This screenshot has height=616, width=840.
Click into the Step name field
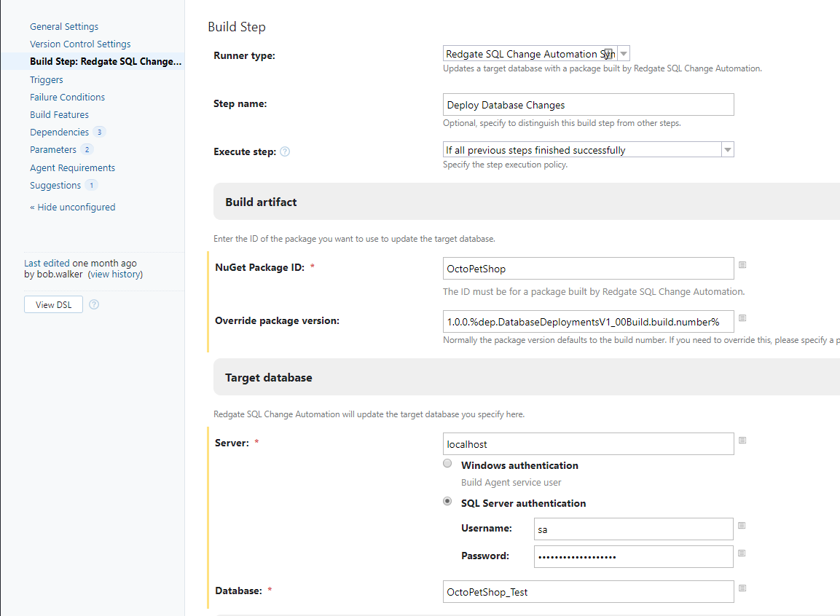588,105
